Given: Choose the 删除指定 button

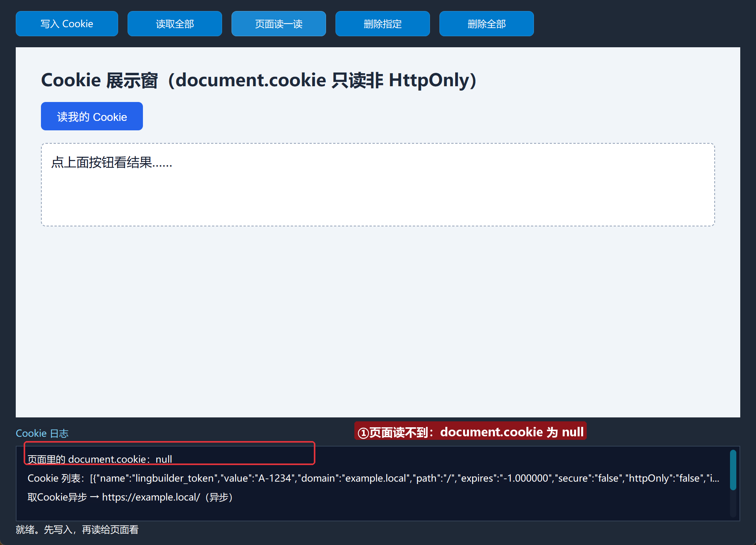Looking at the screenshot, I should 383,24.
